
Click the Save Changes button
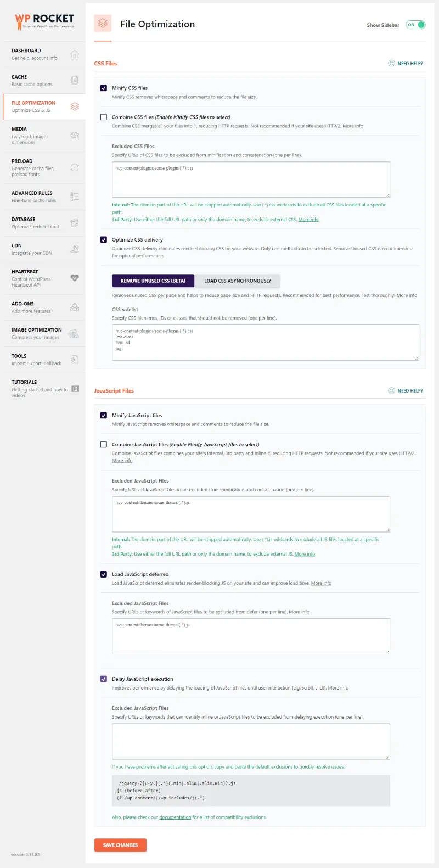click(x=120, y=845)
